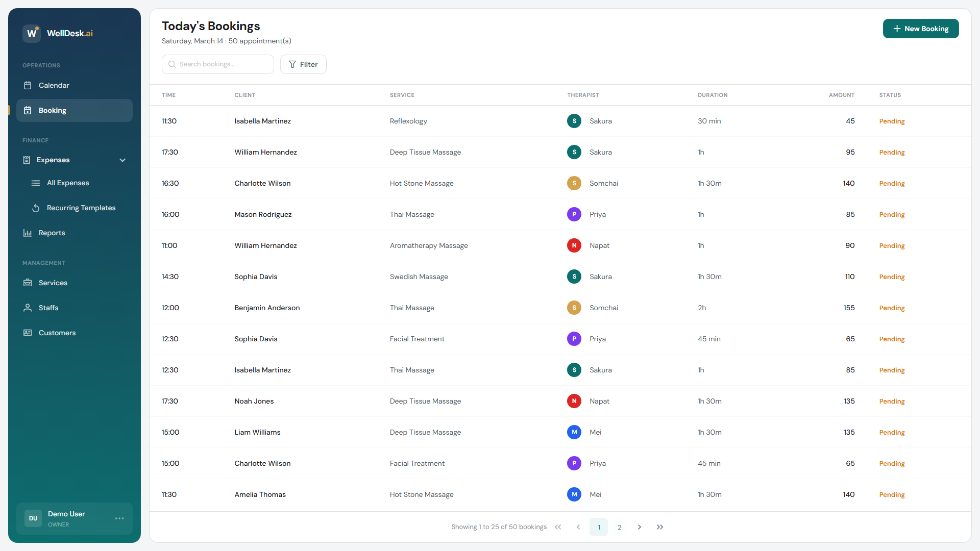This screenshot has height=551, width=980.
Task: Open Recurring Templates via its clock icon
Action: 36,208
